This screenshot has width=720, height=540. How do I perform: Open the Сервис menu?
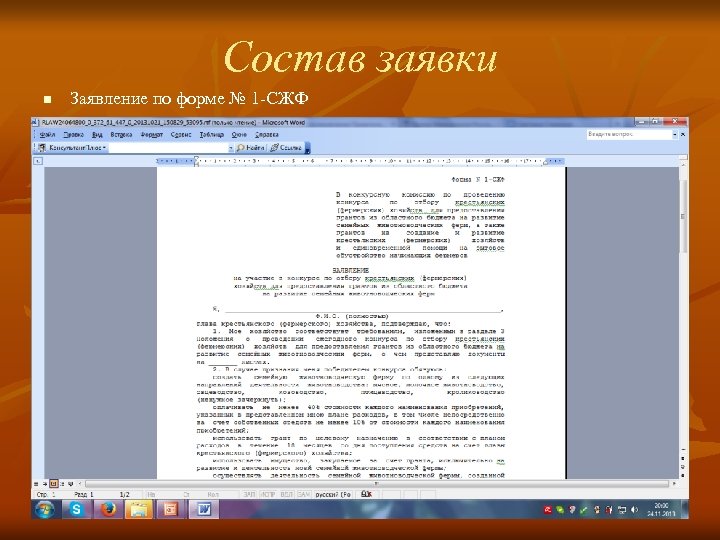181,135
